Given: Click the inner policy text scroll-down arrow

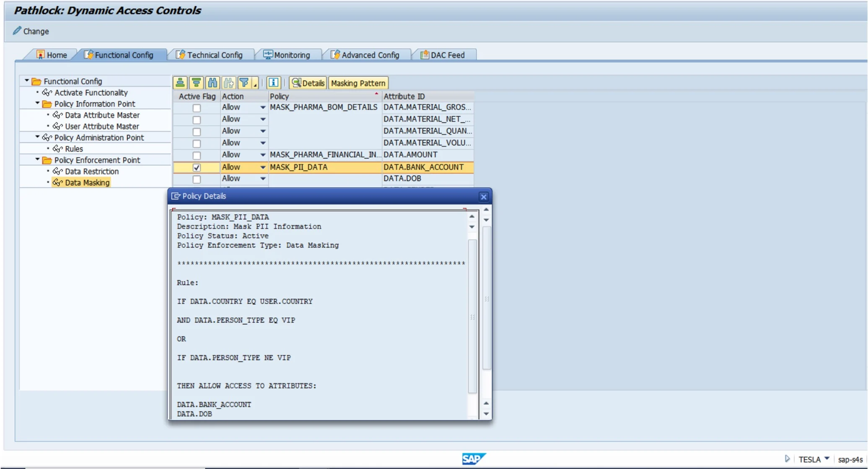Looking at the screenshot, I should (x=472, y=227).
